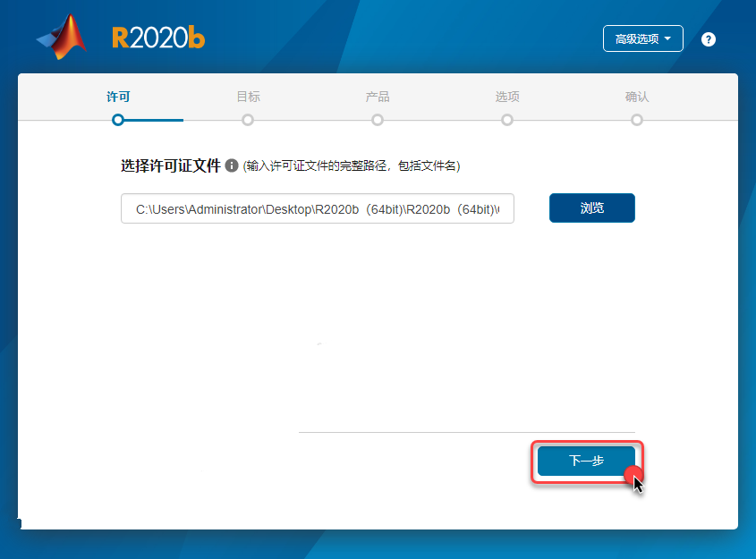Focus the license file path input field
The image size is (756, 559).
pos(318,208)
